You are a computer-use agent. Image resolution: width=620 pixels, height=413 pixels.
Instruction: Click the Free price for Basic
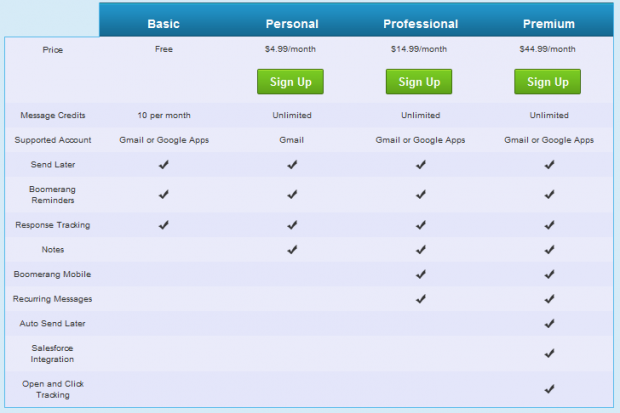click(x=164, y=49)
